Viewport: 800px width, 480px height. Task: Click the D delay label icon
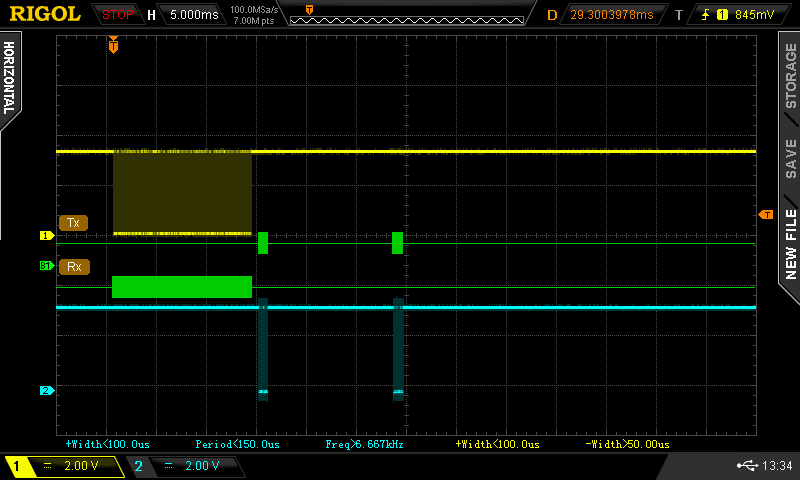click(552, 15)
